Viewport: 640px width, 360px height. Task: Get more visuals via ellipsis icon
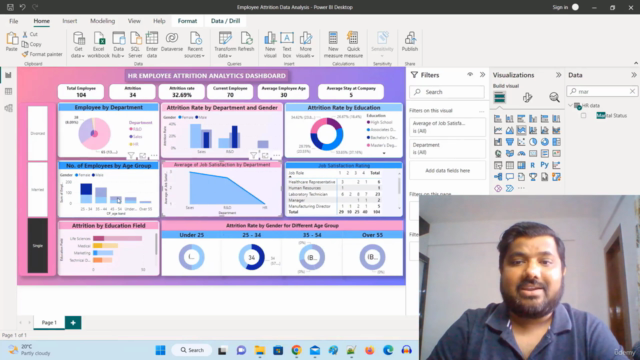coord(521,188)
